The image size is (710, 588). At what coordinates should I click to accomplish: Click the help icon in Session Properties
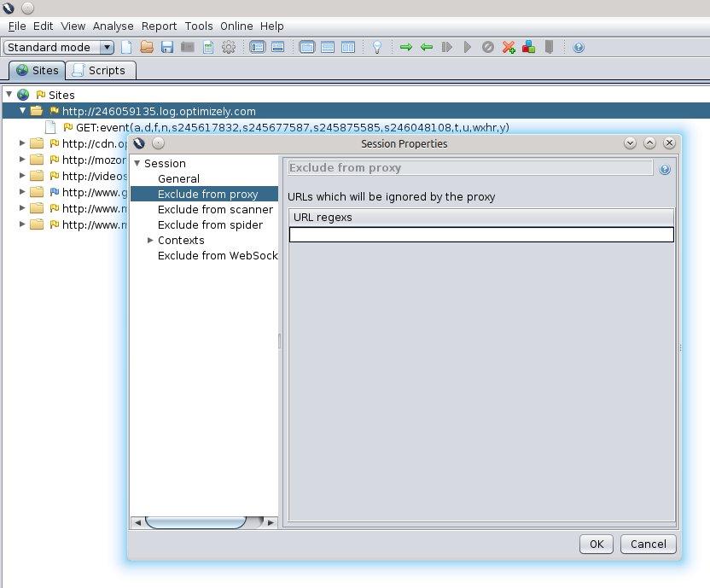coord(665,169)
